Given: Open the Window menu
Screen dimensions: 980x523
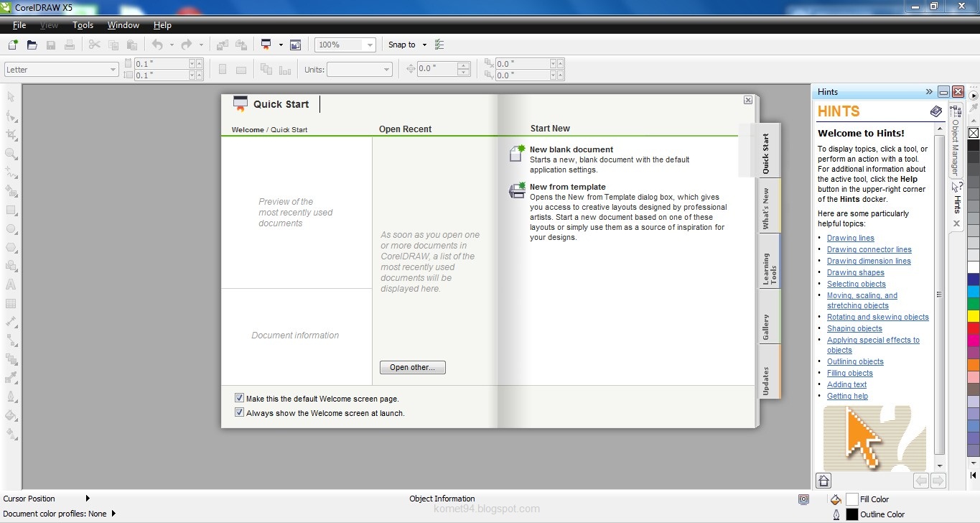Looking at the screenshot, I should [x=123, y=25].
